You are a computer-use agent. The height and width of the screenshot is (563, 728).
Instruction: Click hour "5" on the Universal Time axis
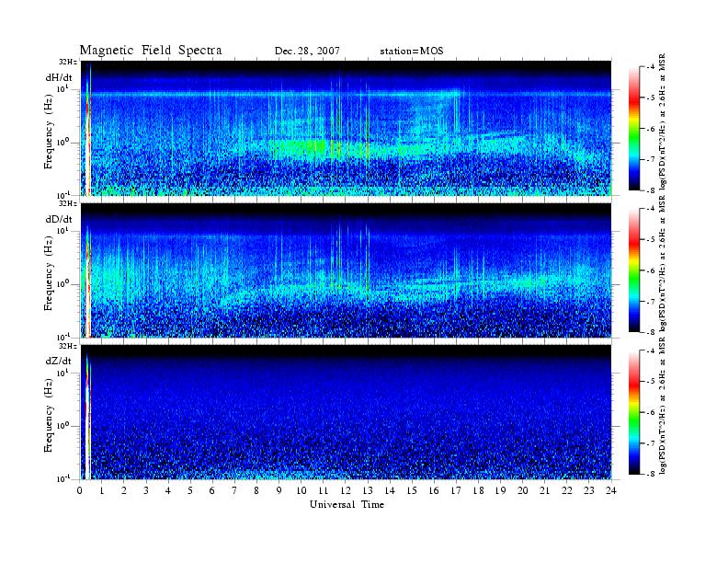coord(190,491)
